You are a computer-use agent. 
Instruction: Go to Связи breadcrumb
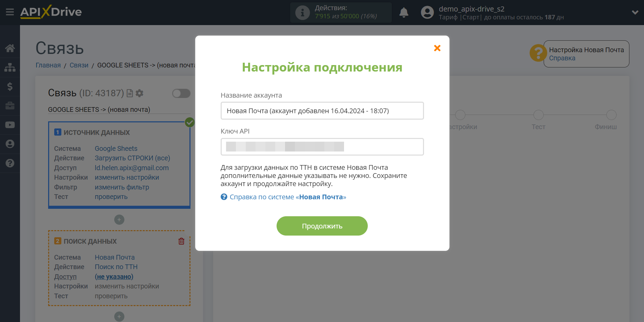(x=79, y=65)
